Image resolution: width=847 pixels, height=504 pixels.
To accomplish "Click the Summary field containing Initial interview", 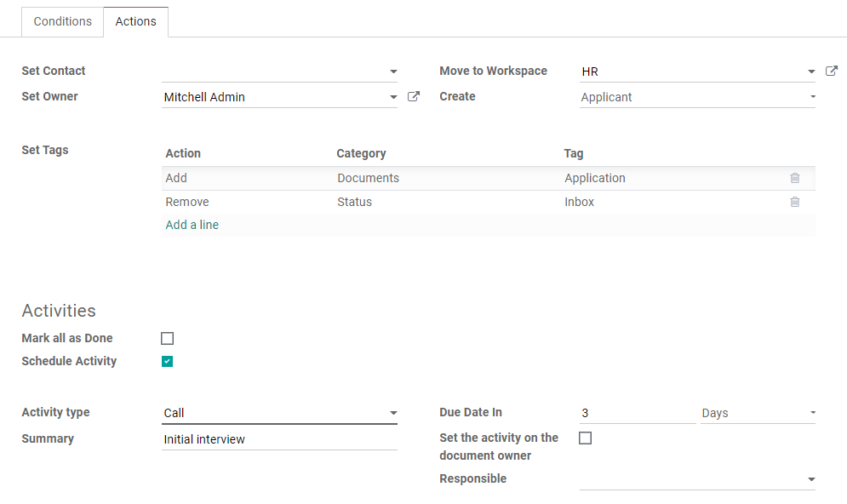I will (x=255, y=438).
